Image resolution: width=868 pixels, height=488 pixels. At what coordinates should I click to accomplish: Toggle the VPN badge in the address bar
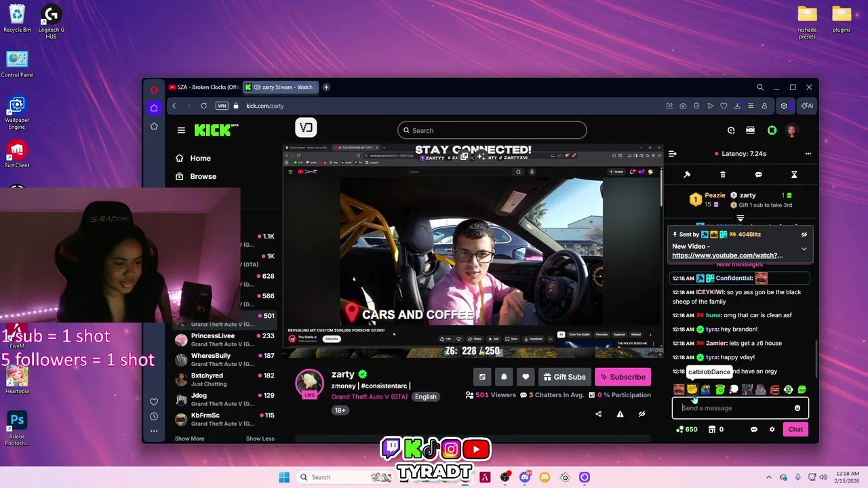[222, 106]
